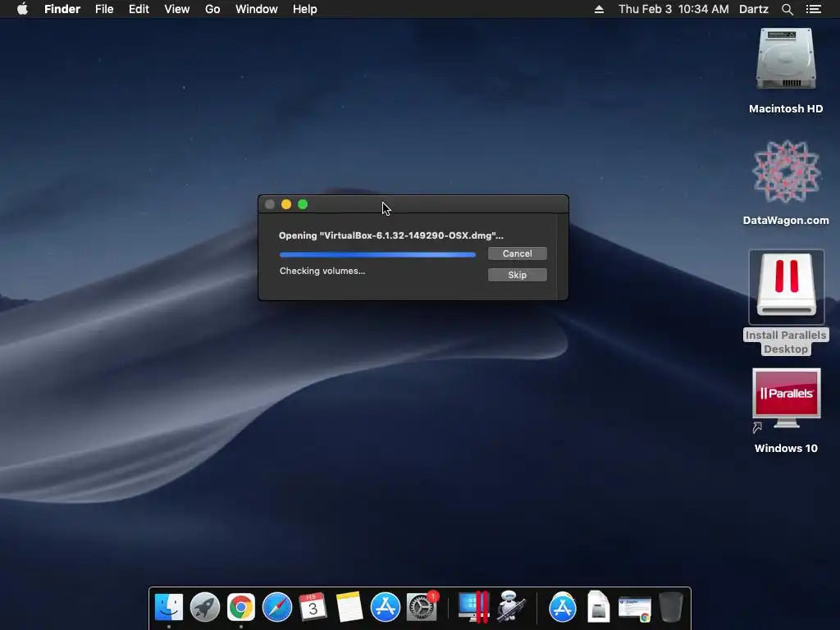The image size is (840, 630).
Task: Open System Preferences from the Dock
Action: pos(422,608)
